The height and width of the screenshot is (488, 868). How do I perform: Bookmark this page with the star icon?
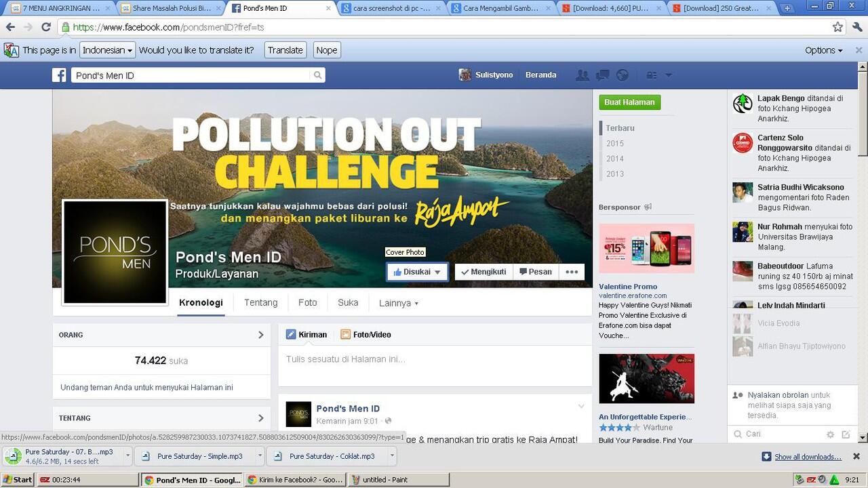click(838, 27)
